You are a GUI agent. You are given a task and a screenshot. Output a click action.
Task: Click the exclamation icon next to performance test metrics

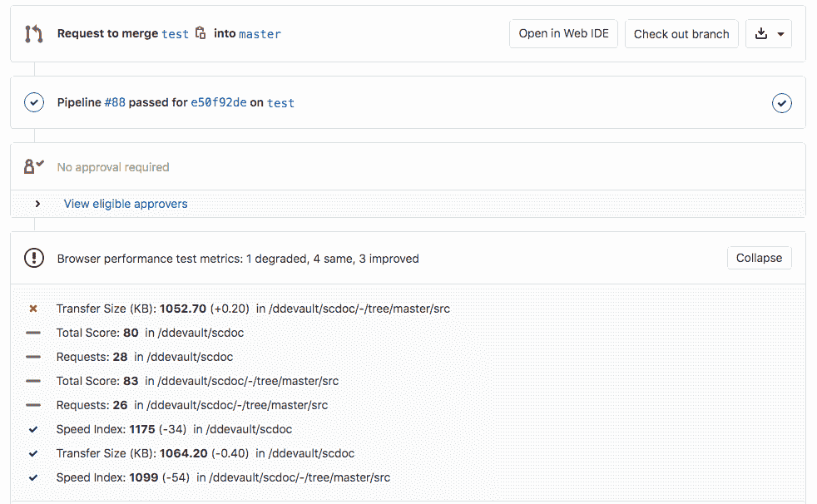pos(33,258)
